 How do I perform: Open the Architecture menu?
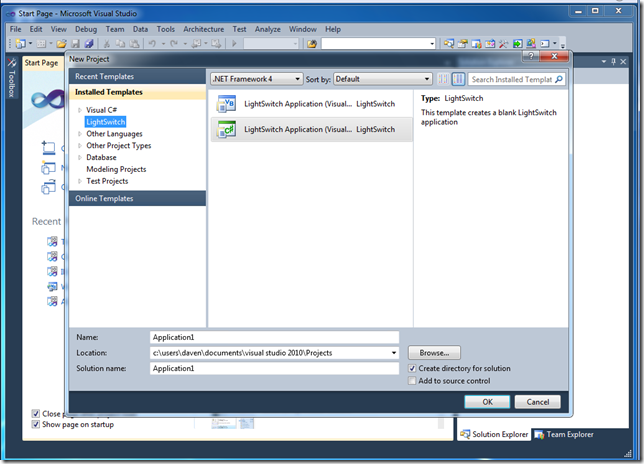pyautogui.click(x=204, y=29)
